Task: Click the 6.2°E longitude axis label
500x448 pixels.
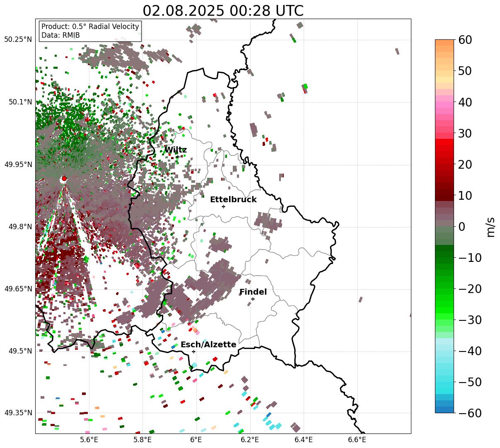Action: point(250,439)
